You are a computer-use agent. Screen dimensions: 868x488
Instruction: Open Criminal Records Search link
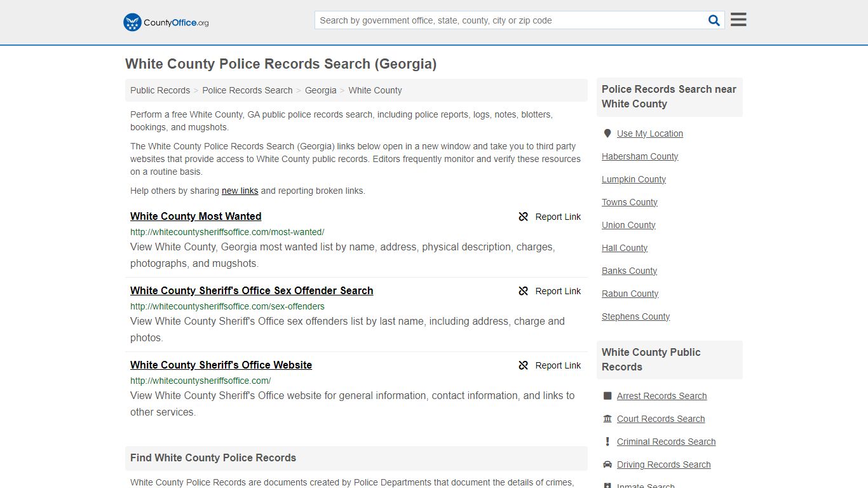pos(666,442)
